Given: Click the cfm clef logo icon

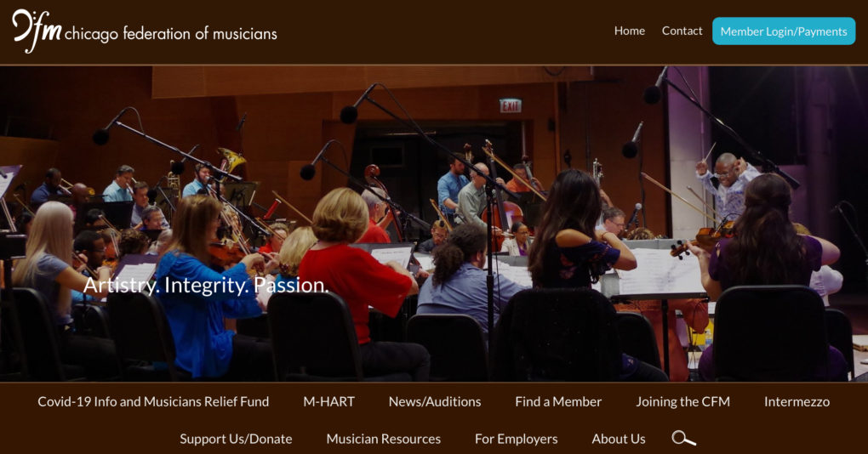Looking at the screenshot, I should click(x=37, y=31).
